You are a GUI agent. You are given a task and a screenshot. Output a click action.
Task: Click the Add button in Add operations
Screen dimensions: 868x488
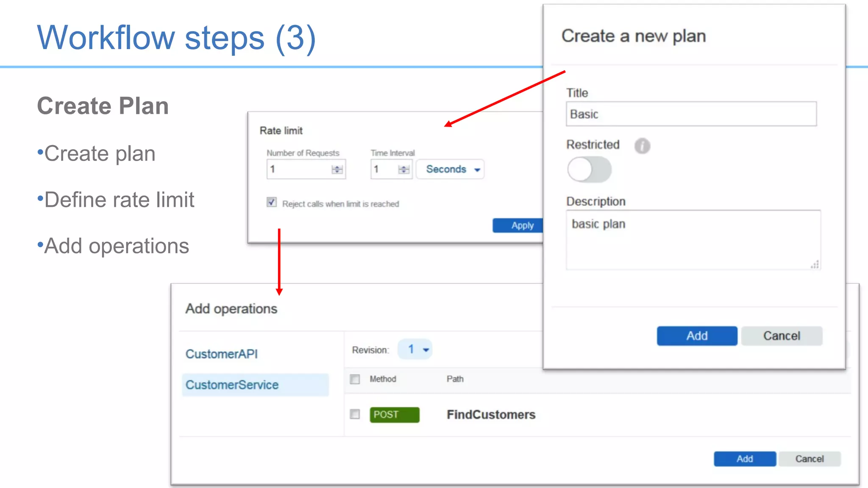745,459
